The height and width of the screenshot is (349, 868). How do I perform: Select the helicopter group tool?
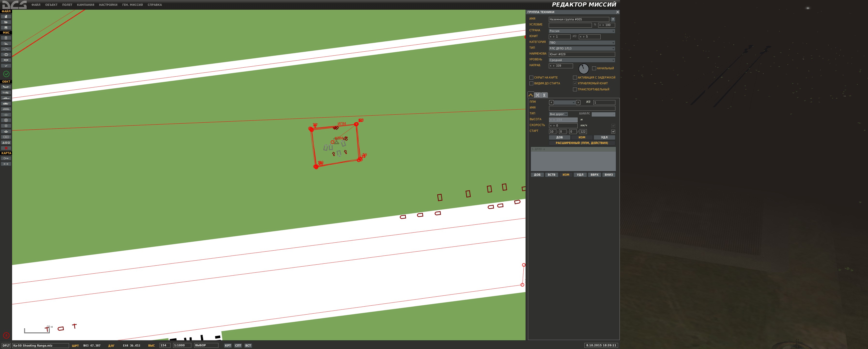pyautogui.click(x=6, y=92)
